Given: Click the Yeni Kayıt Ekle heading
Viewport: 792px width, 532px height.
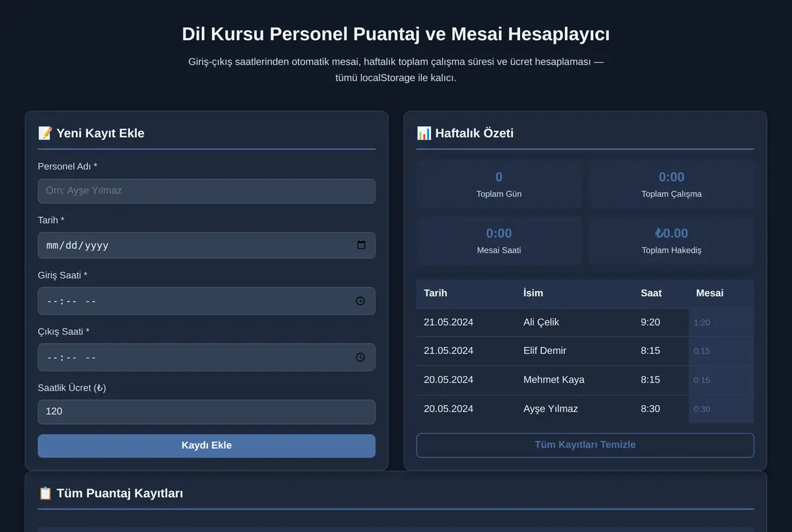Looking at the screenshot, I should 91,133.
